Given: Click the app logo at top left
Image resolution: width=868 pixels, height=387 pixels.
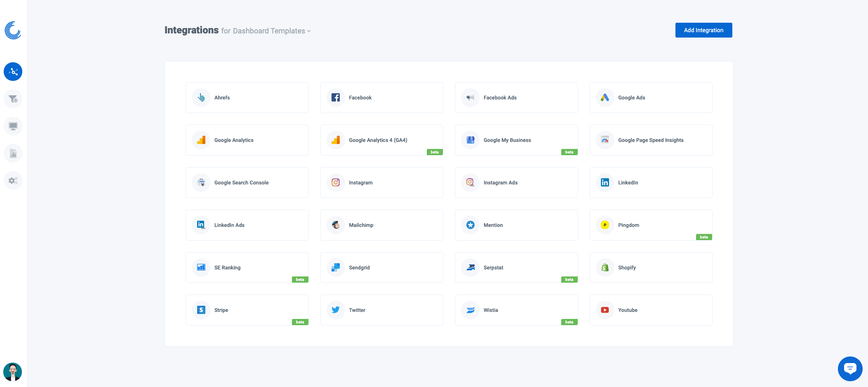Looking at the screenshot, I should coord(13,31).
